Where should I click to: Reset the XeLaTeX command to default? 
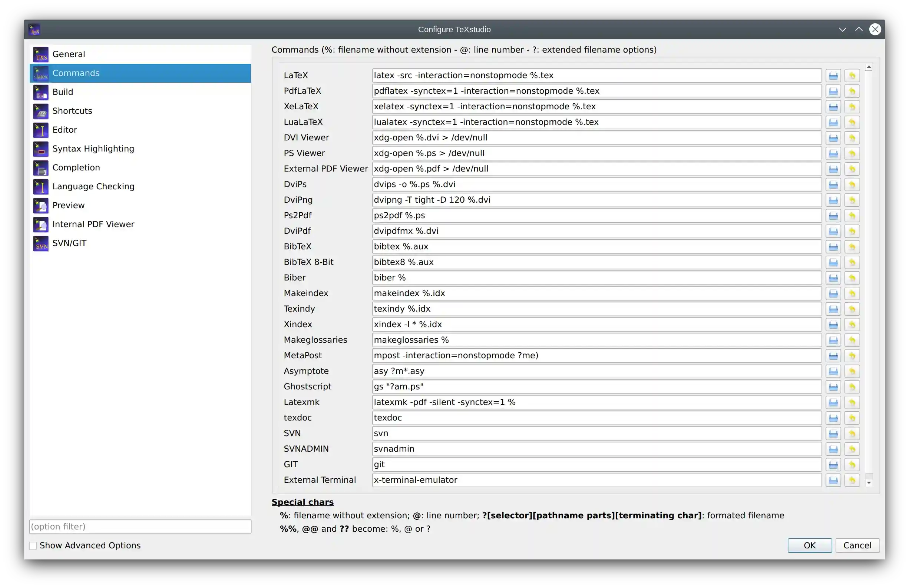pyautogui.click(x=853, y=107)
